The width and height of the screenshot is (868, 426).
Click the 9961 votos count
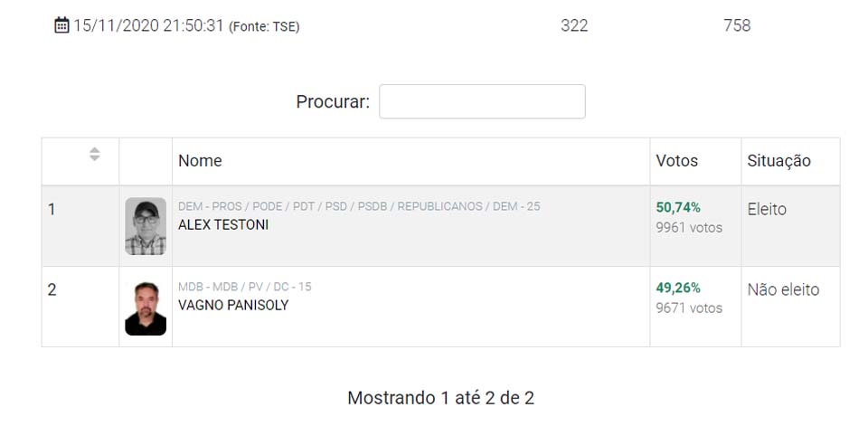click(689, 228)
